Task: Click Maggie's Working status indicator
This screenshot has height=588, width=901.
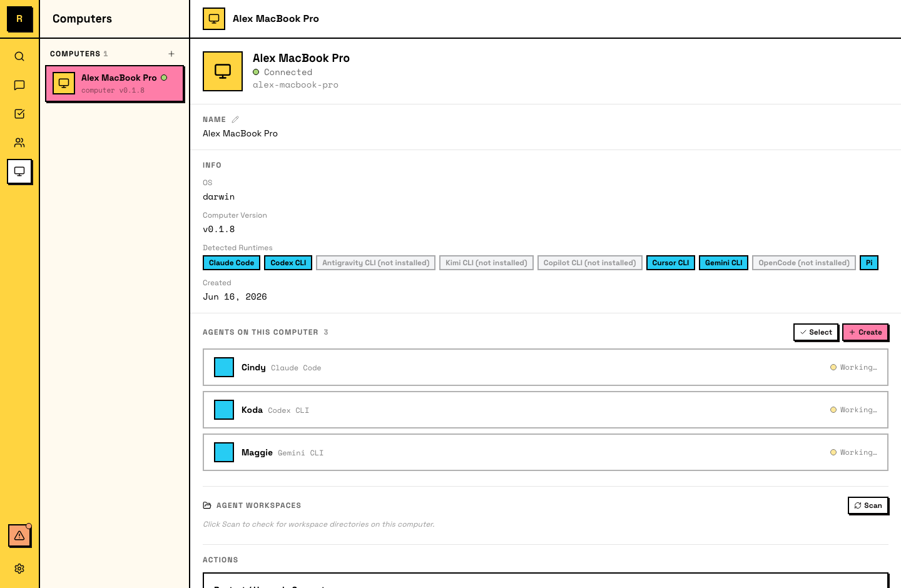Action: tap(853, 452)
